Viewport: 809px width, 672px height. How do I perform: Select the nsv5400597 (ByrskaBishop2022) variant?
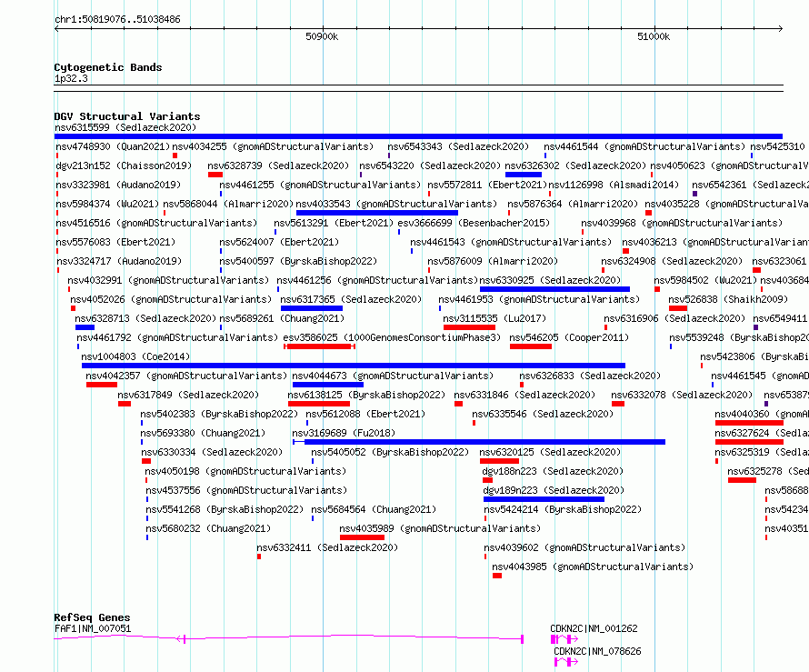click(298, 261)
